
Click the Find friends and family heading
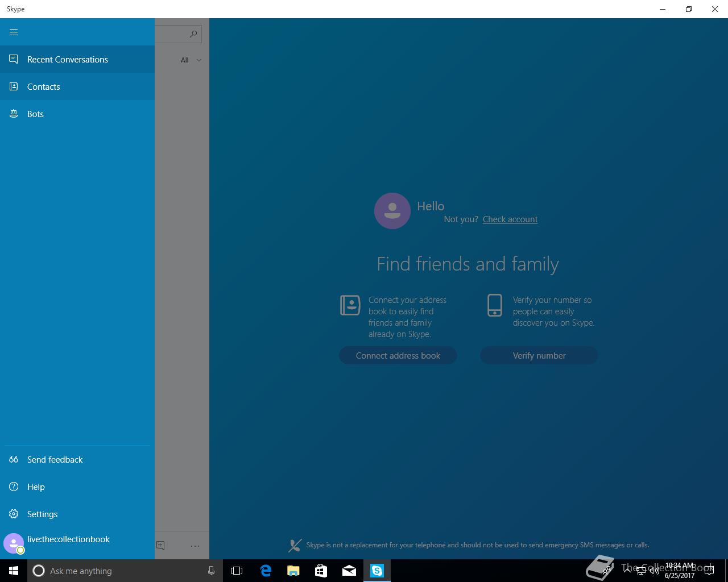[x=468, y=264]
